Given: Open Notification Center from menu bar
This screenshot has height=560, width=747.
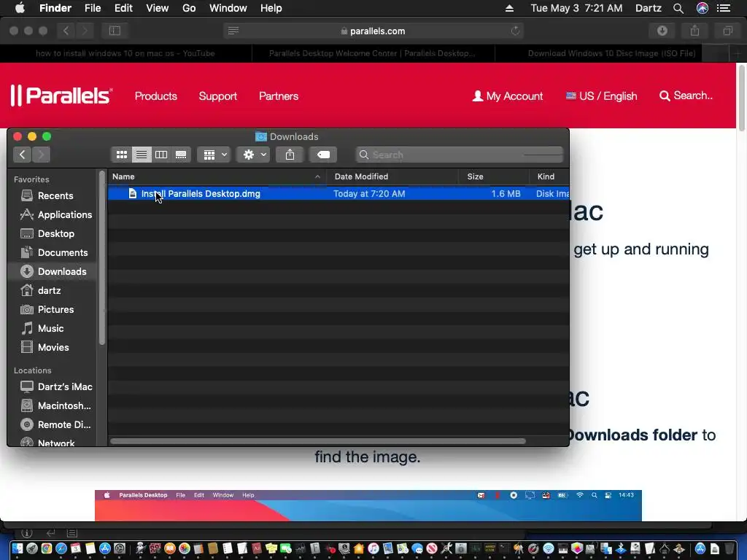Looking at the screenshot, I should [724, 8].
